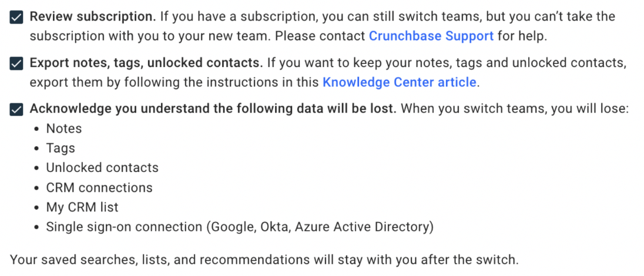Click the "Please contact" text before the support link

tap(320, 36)
